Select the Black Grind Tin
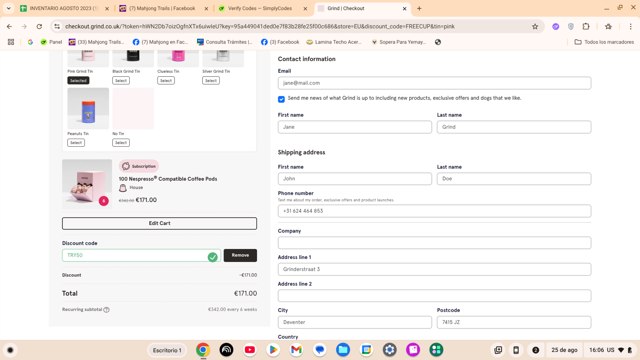The width and height of the screenshot is (640, 360). click(x=121, y=80)
